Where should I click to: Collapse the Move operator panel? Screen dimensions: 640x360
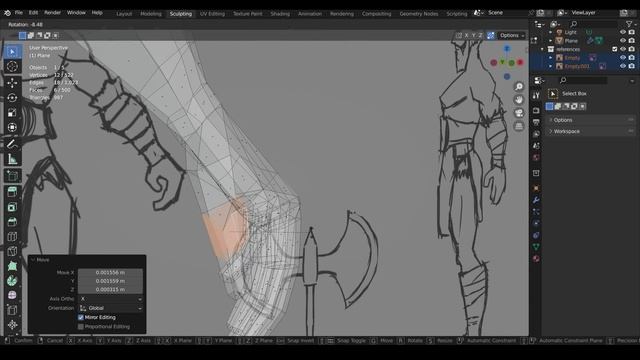coord(33,260)
